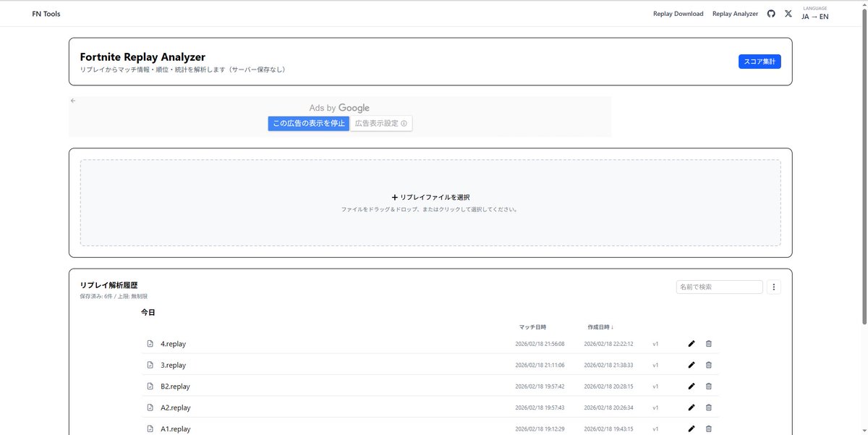
Task: Click the trash icon for 4.replay
Action: pos(709,344)
